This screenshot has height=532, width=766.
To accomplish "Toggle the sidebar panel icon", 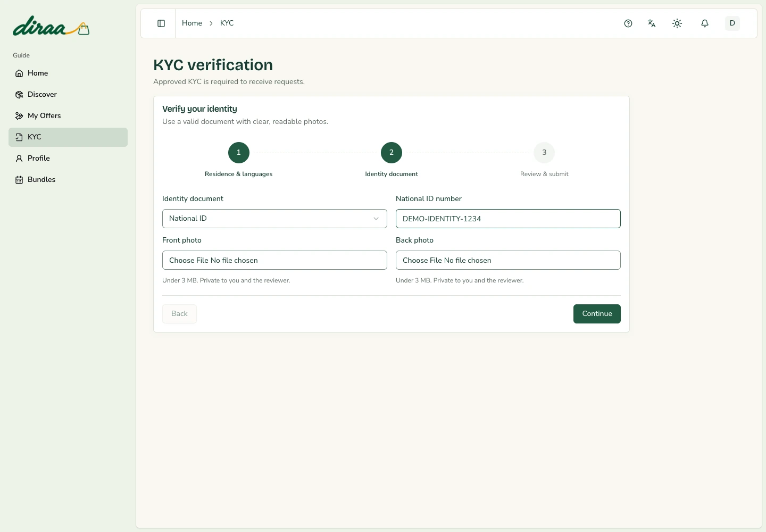I will point(161,23).
